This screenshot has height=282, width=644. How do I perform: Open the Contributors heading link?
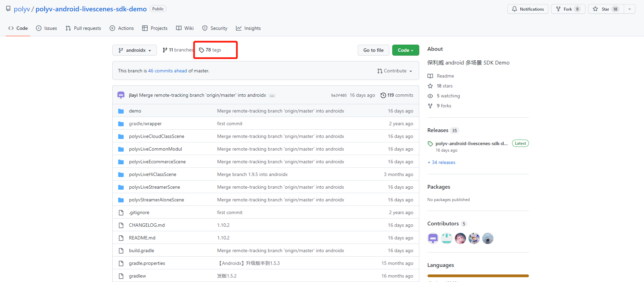(443, 224)
